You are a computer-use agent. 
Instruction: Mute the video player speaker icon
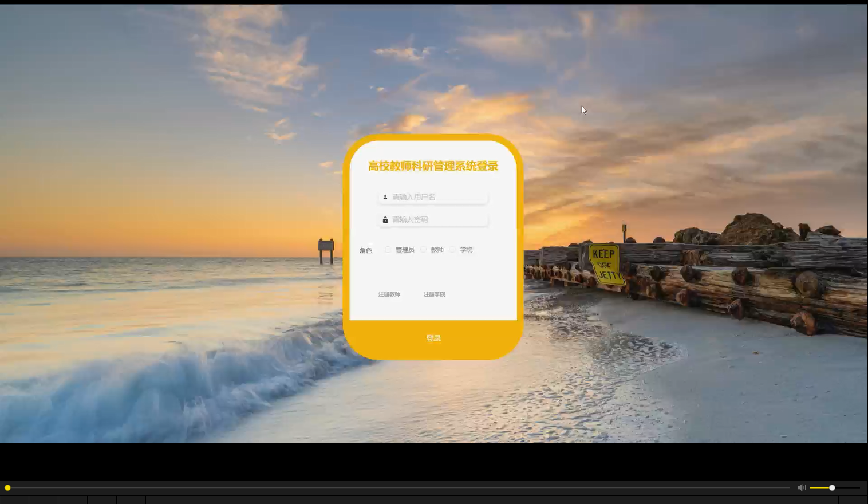[x=802, y=487]
